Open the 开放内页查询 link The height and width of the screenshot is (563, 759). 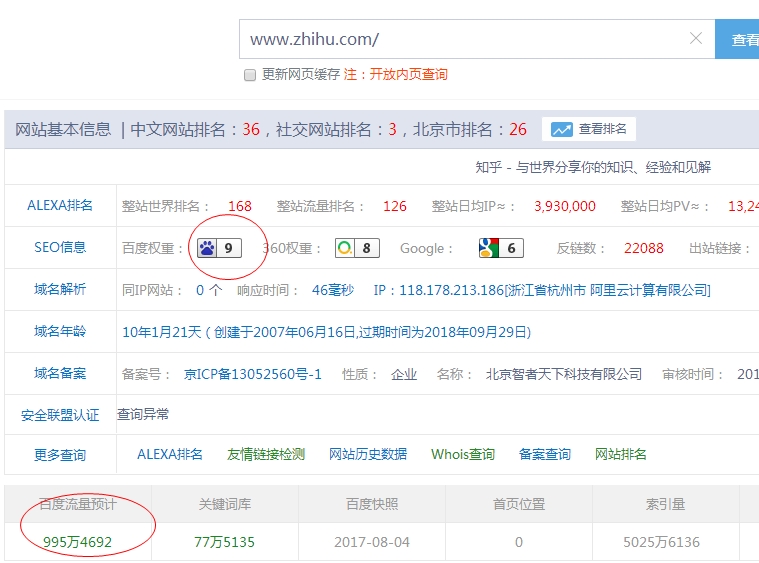[x=409, y=75]
